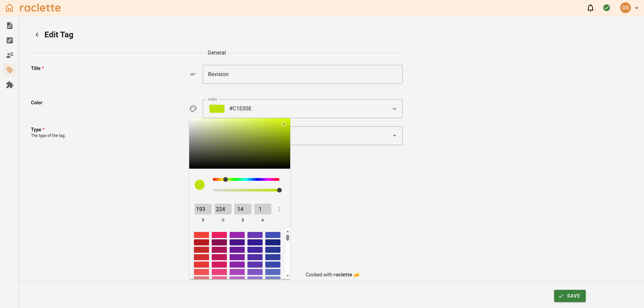Click the raclette home icon
This screenshot has width=644, height=308.
click(9, 8)
